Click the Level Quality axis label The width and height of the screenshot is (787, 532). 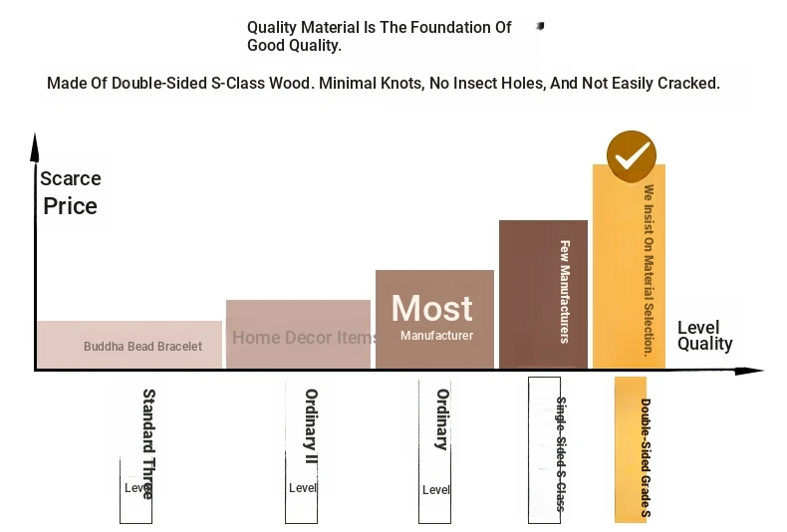click(704, 336)
